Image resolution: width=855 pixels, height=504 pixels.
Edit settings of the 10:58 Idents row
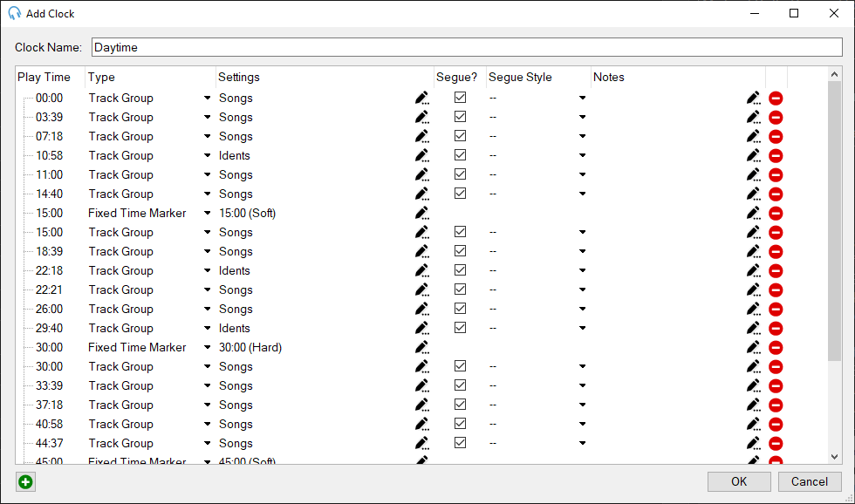click(x=422, y=156)
